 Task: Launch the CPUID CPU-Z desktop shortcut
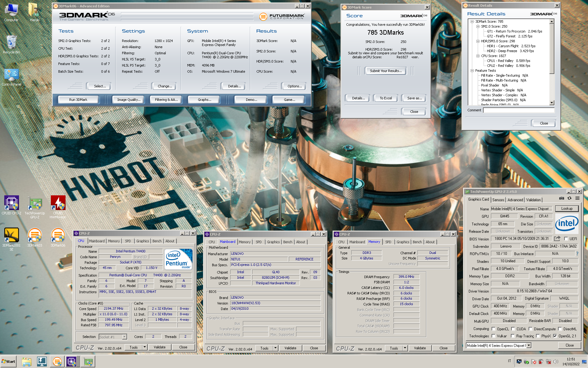pos(11,205)
